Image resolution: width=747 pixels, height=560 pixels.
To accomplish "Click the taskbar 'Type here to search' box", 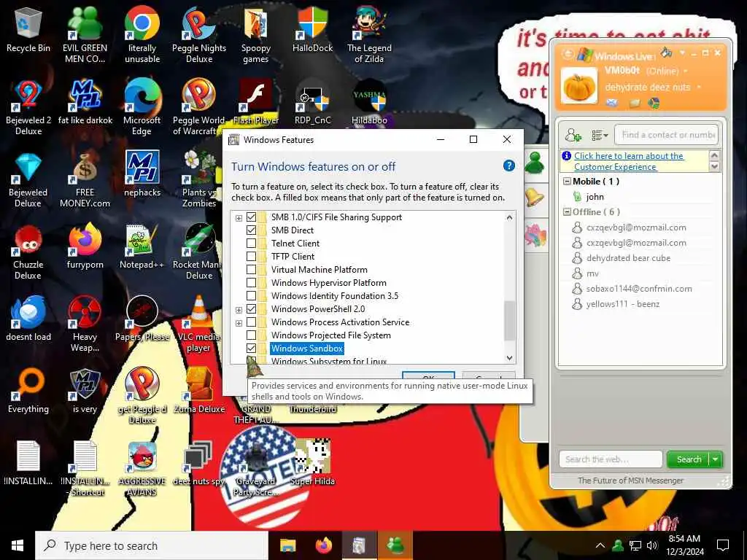I will [152, 545].
